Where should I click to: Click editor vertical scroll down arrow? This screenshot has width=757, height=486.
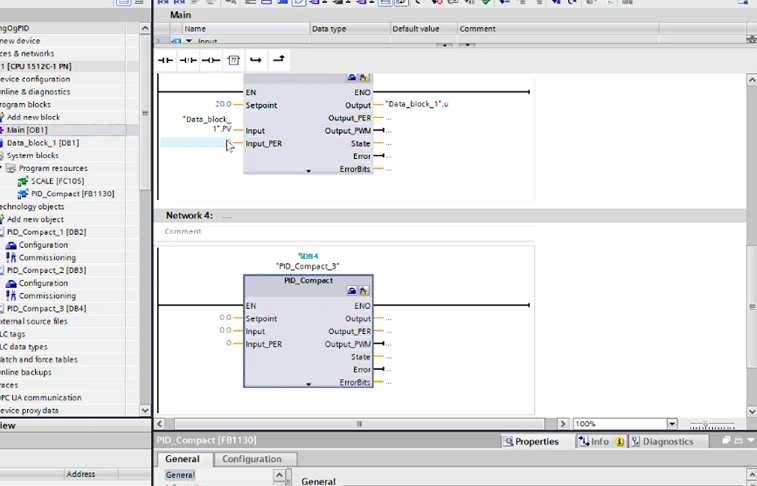click(752, 412)
